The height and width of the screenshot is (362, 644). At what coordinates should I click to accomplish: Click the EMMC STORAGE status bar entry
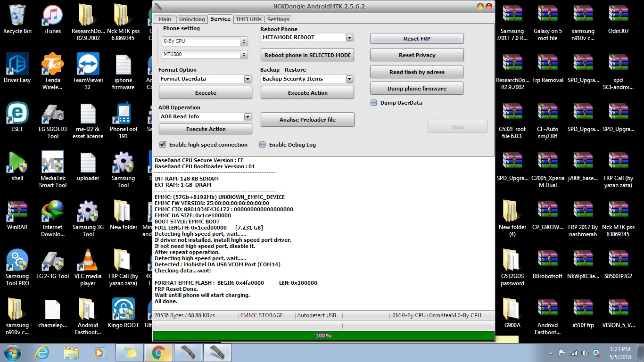(262, 315)
